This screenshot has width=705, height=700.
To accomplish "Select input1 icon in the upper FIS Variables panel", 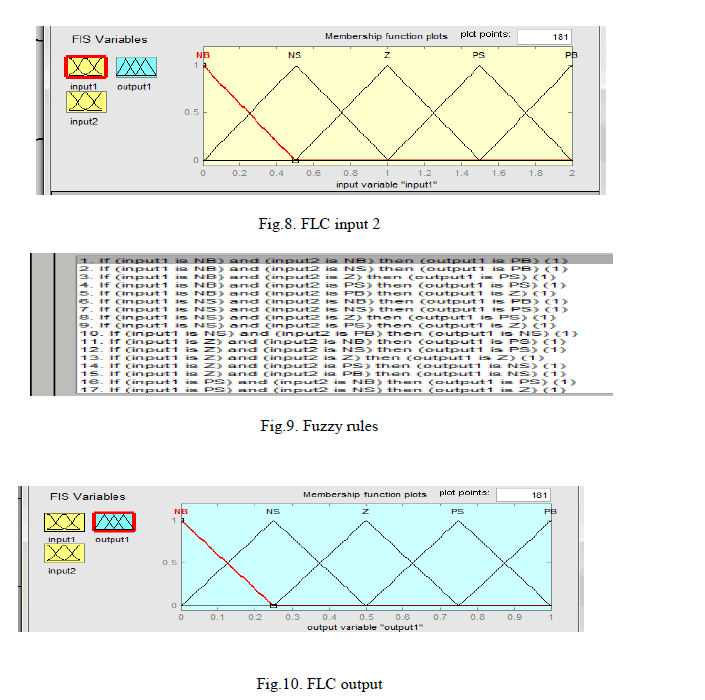I will (x=87, y=67).
